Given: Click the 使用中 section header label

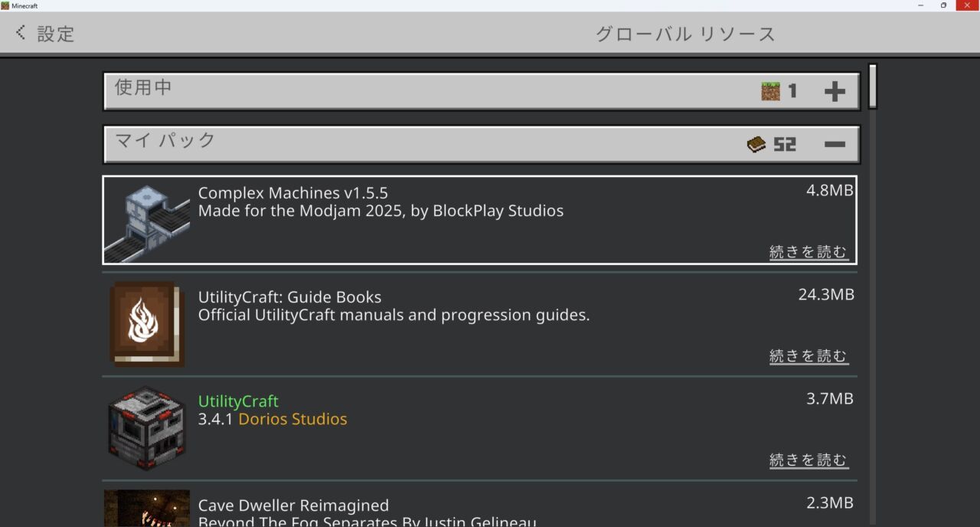Looking at the screenshot, I should click(143, 88).
